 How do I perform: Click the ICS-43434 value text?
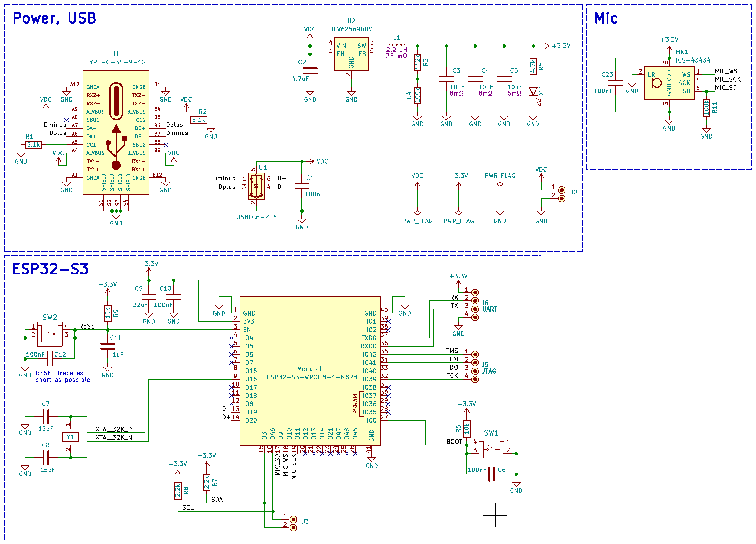click(x=693, y=60)
